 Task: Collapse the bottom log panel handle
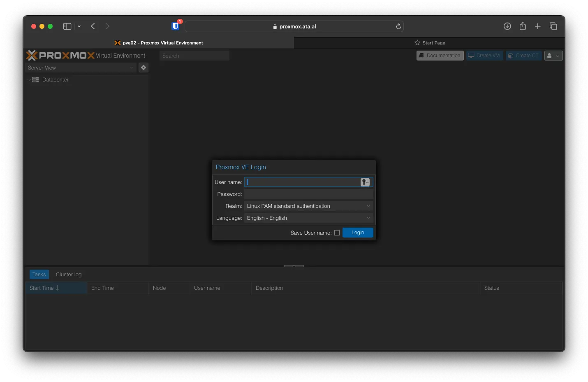click(x=294, y=266)
